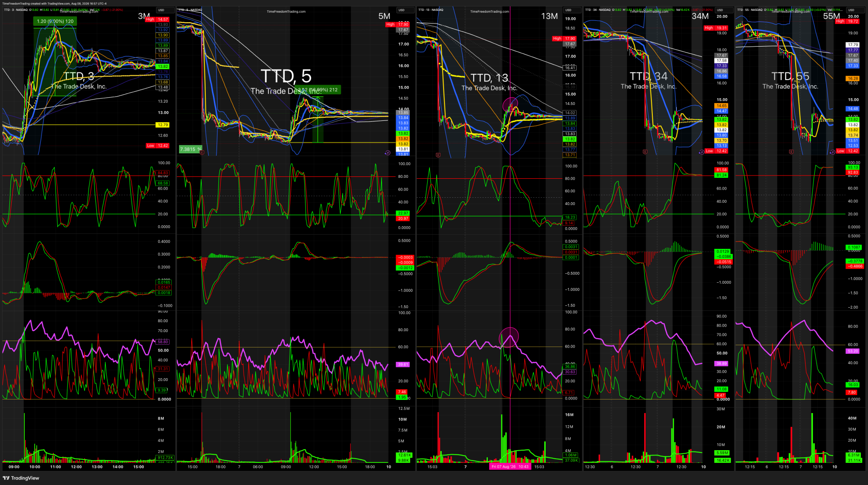
Task: Click the purple 58.80 indicator value
Action: click(x=163, y=342)
